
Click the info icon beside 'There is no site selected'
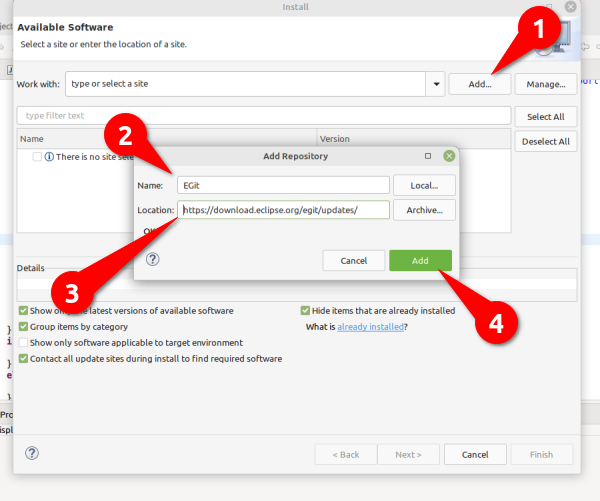[x=49, y=157]
